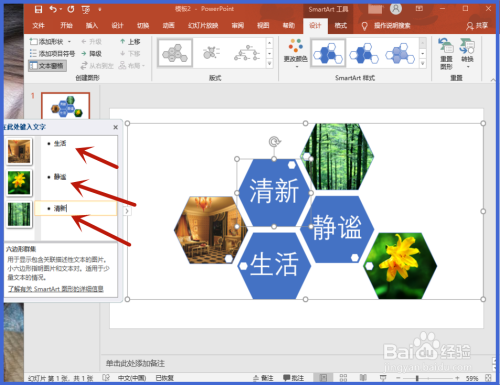
Task: Click the Redo icon in the quick access toolbar
Action: [x=70, y=9]
